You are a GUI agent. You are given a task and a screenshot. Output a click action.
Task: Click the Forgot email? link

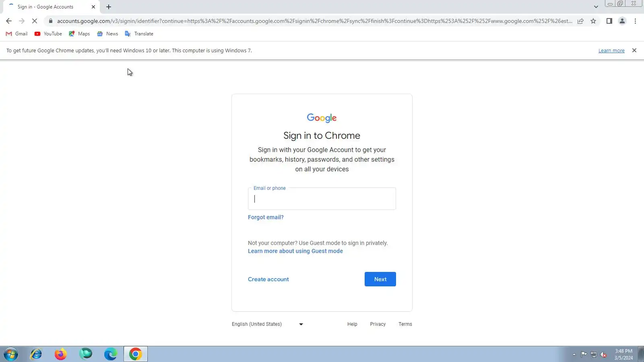click(266, 217)
